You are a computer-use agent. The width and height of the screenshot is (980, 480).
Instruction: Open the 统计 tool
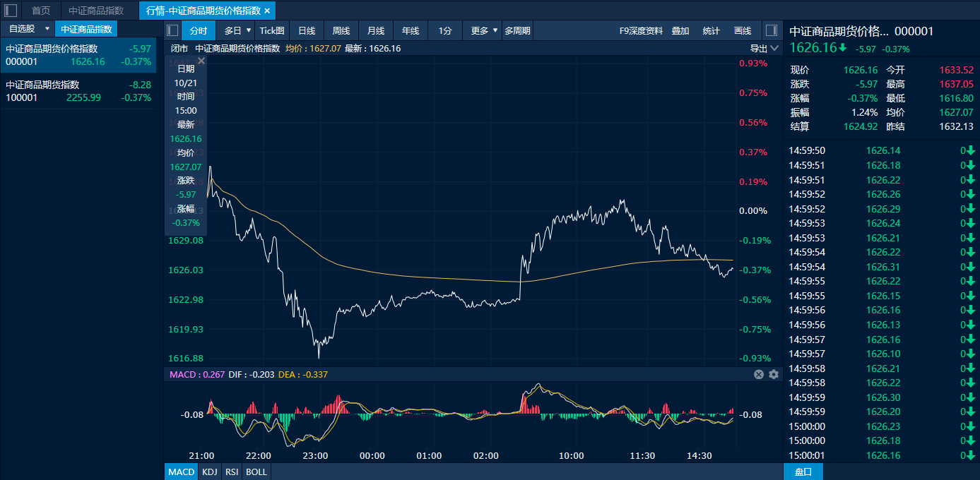[712, 30]
